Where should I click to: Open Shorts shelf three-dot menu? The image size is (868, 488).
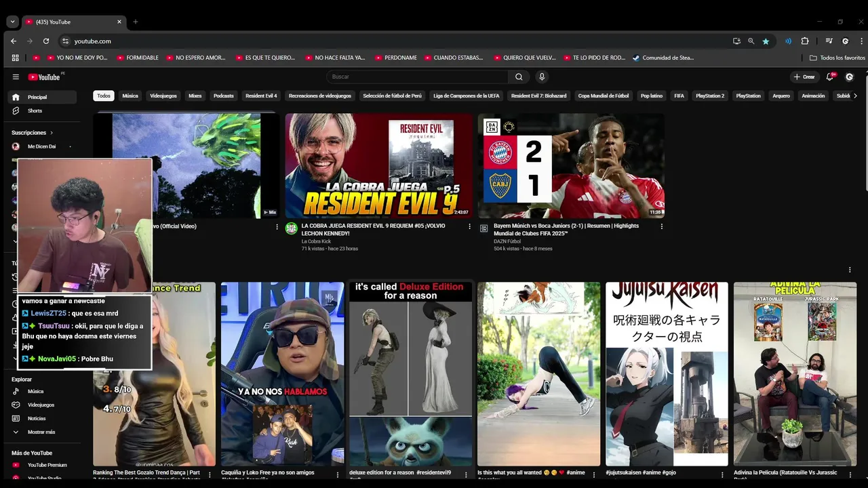(x=850, y=270)
